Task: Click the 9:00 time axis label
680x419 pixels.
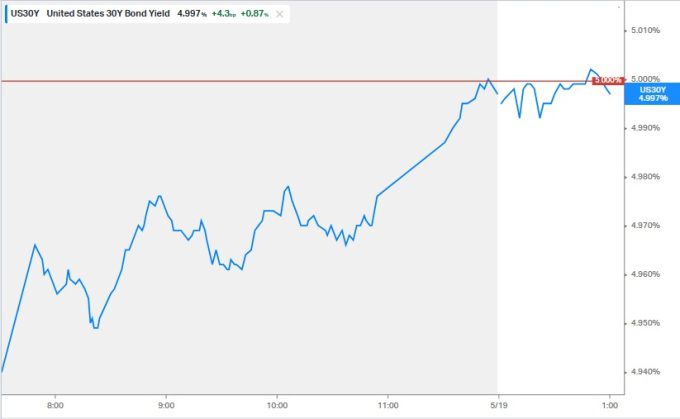Action: (166, 405)
